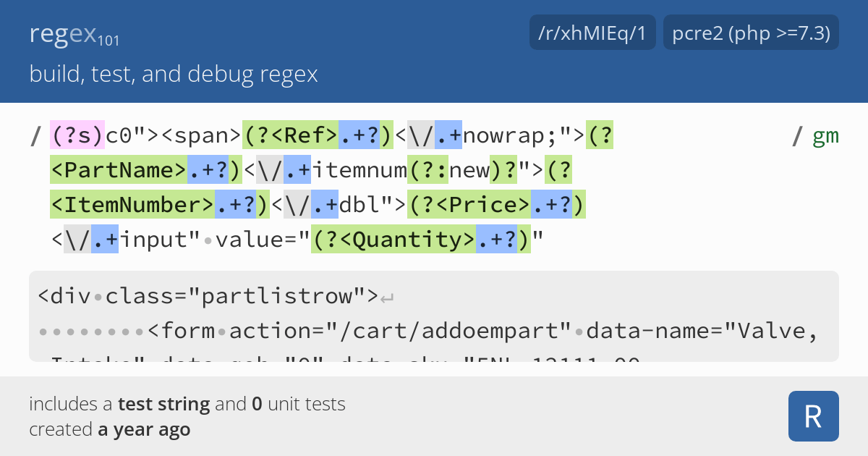
Task: Click the opening slash regex delimiter
Action: pos(35,135)
